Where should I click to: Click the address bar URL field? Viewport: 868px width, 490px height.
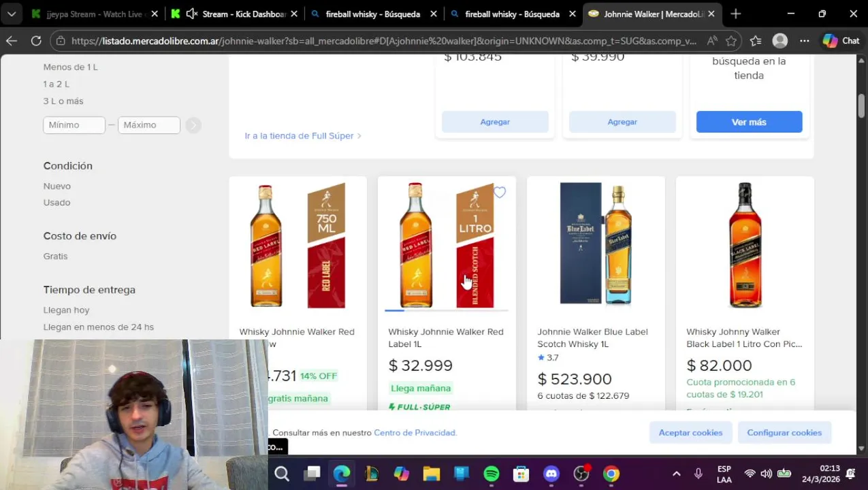(385, 41)
